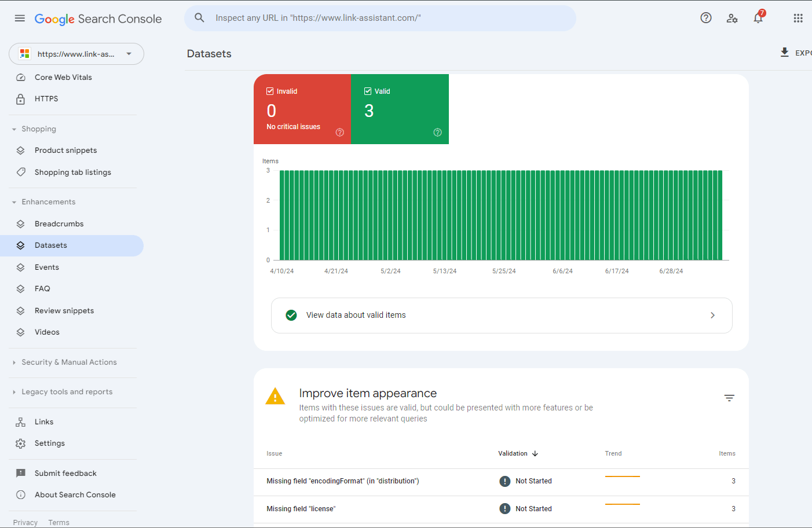Click the 4/10/24 chart date label

click(282, 272)
